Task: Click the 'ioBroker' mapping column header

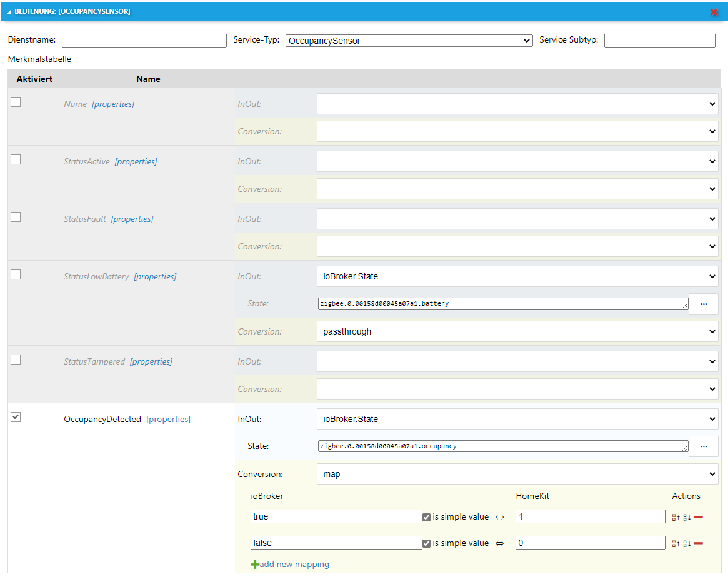Action: [267, 496]
